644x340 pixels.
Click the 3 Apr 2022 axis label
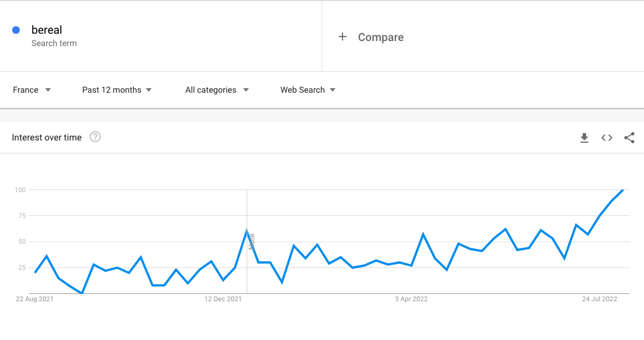tap(411, 299)
